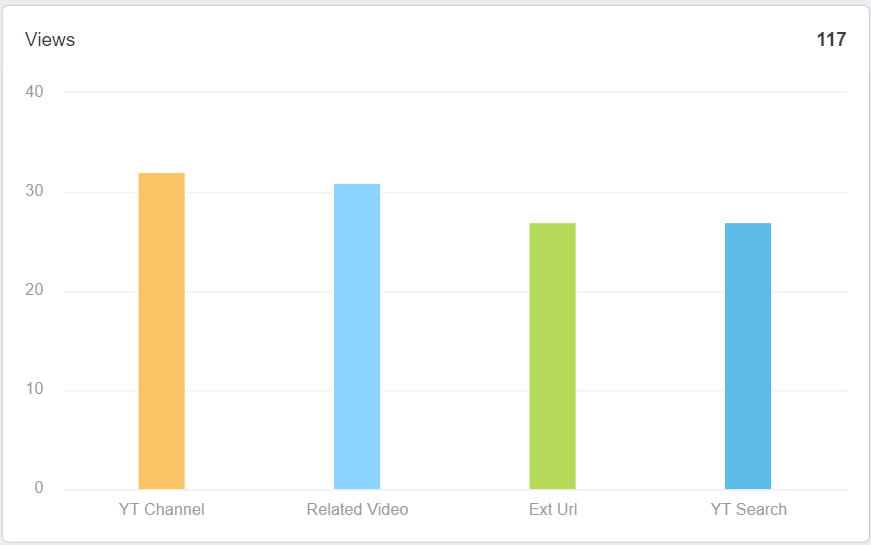Click the Views chart title
Image resolution: width=871 pixels, height=545 pixels.
(50, 39)
